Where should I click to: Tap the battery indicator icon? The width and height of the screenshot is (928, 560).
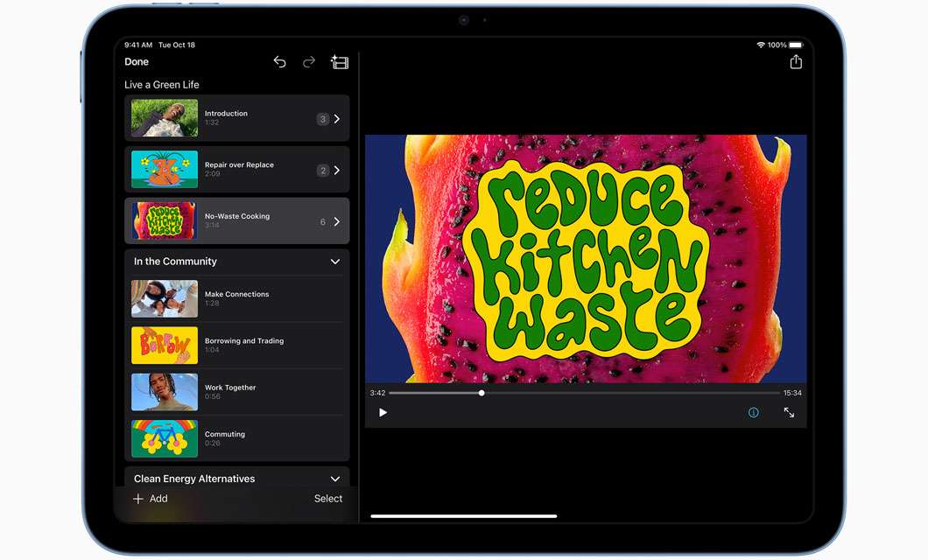click(x=796, y=45)
